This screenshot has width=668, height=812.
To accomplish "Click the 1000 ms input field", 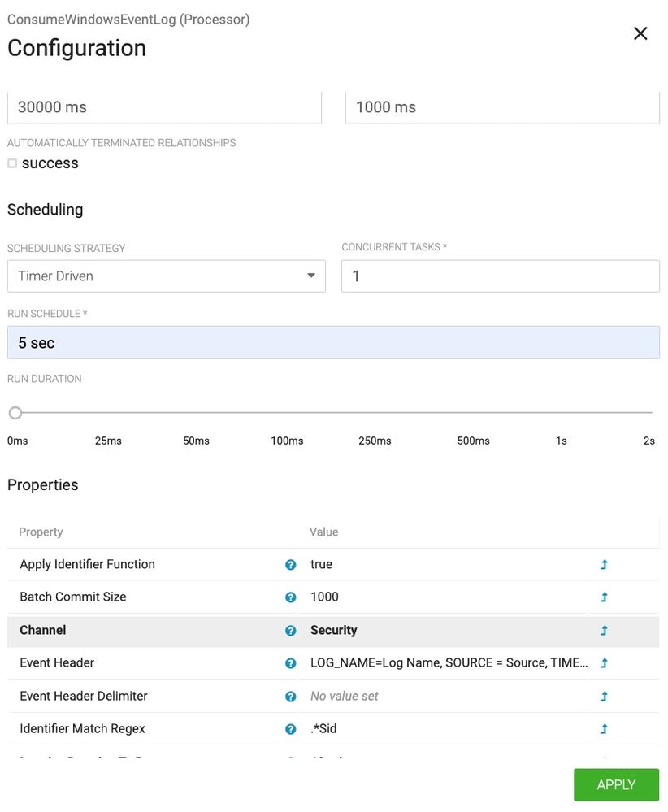I will 502,107.
